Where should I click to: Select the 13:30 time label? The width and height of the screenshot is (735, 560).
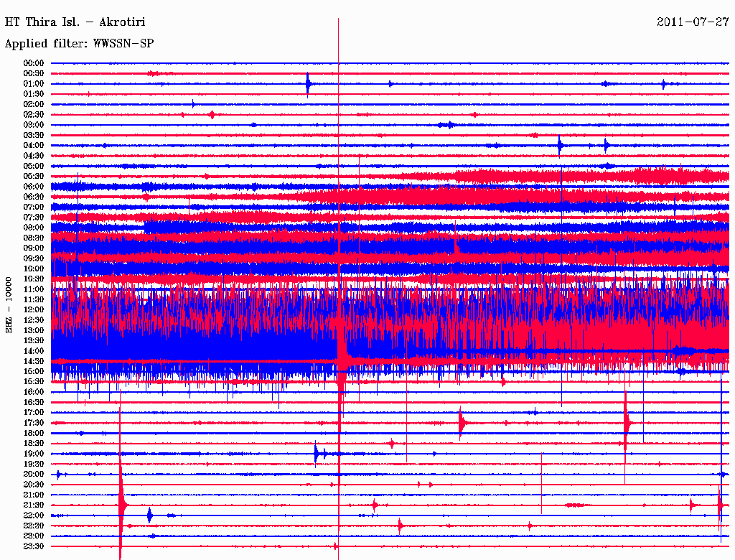(x=34, y=341)
